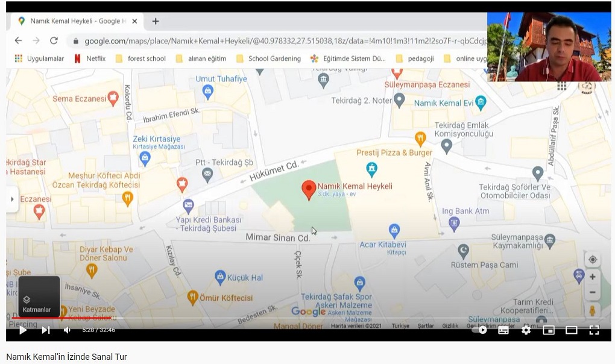Select the Zeki Kırtasiye store marker
The width and height of the screenshot is (615, 364).
[x=145, y=158]
